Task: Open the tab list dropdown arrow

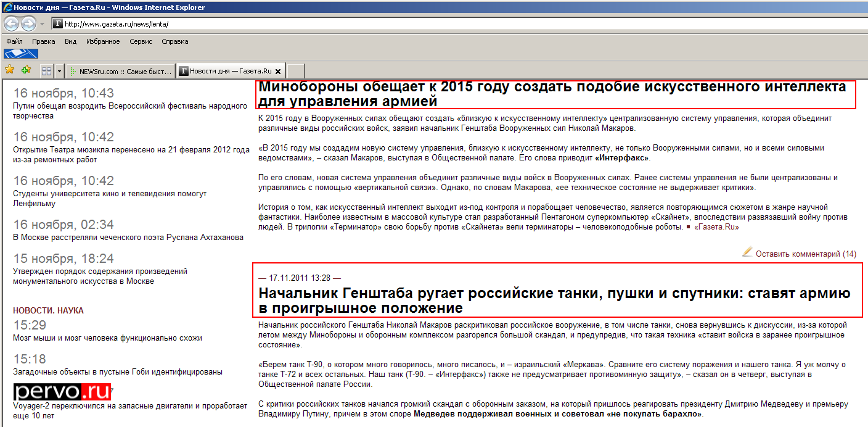Action: point(59,71)
